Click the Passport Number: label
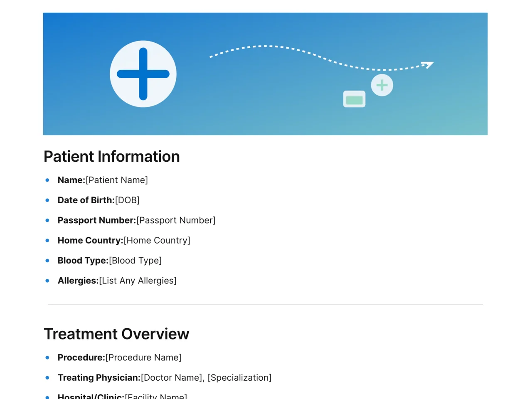This screenshot has height=399, width=532. (x=97, y=220)
